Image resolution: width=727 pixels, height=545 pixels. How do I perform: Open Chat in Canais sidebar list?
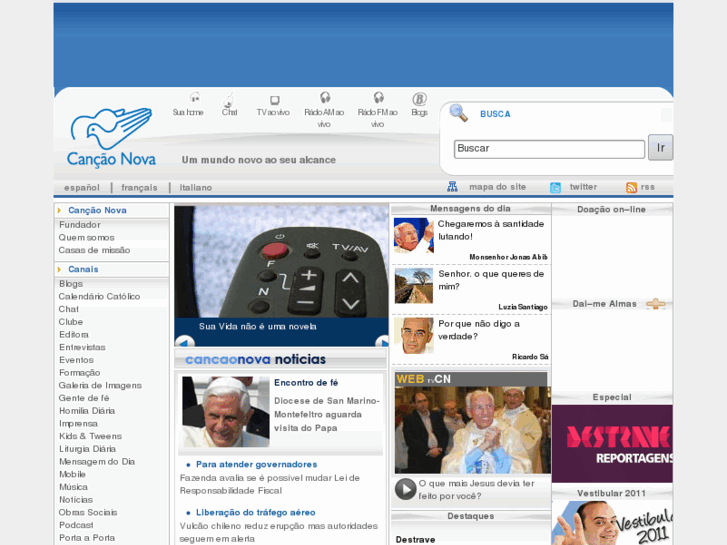click(69, 309)
